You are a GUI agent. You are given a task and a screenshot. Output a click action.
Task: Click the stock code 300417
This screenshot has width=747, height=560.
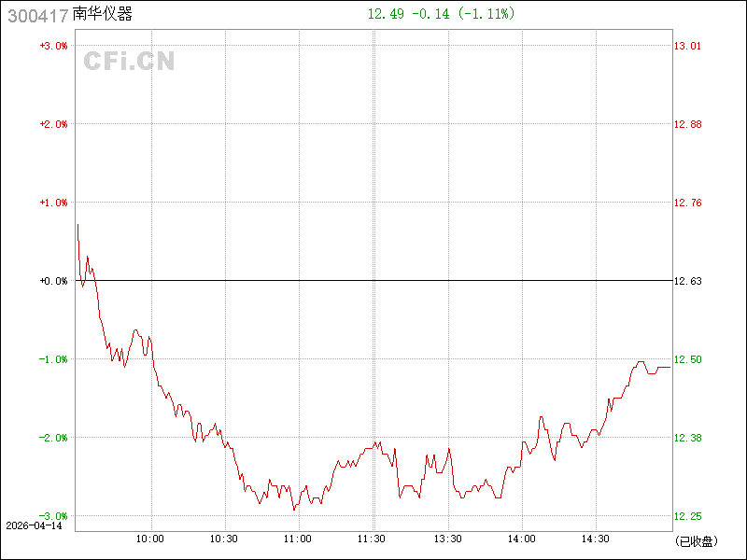36,15
